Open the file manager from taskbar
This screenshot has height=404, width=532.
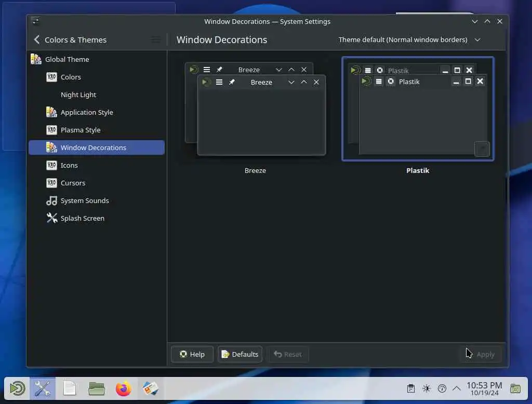pyautogui.click(x=96, y=388)
